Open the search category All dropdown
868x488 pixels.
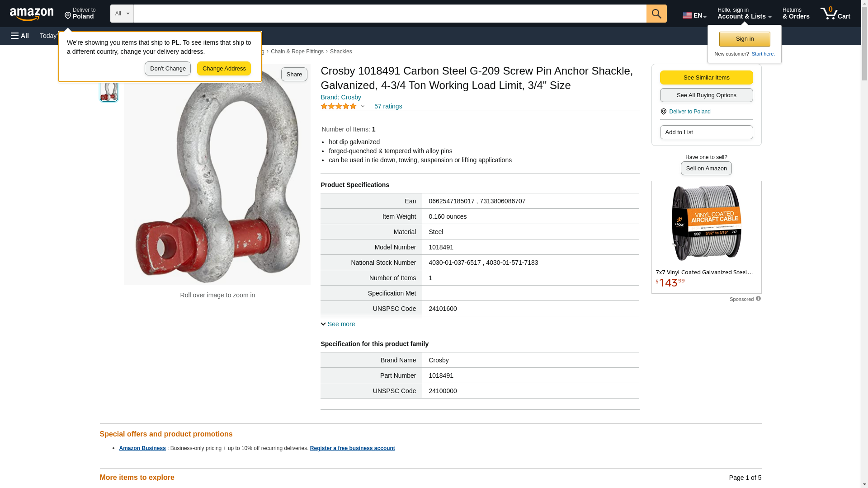(122, 14)
